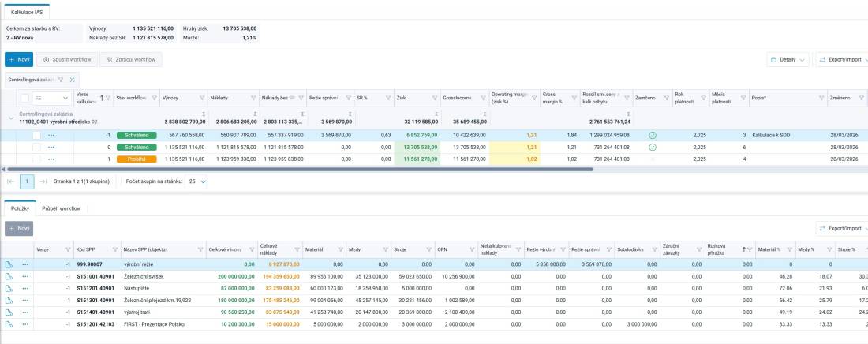The height and width of the screenshot is (344, 868).
Task: Click the Spustit workflow button
Action: tap(67, 59)
